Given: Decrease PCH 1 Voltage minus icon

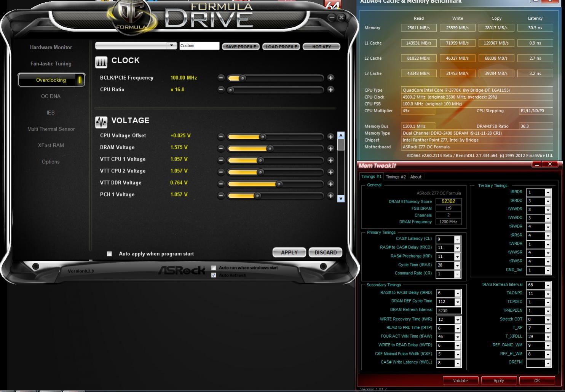Looking at the screenshot, I should (x=221, y=196).
